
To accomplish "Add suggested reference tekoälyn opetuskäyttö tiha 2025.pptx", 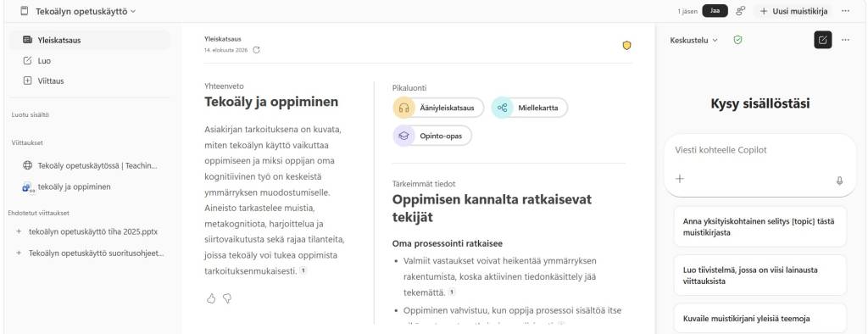I will pos(92,231).
